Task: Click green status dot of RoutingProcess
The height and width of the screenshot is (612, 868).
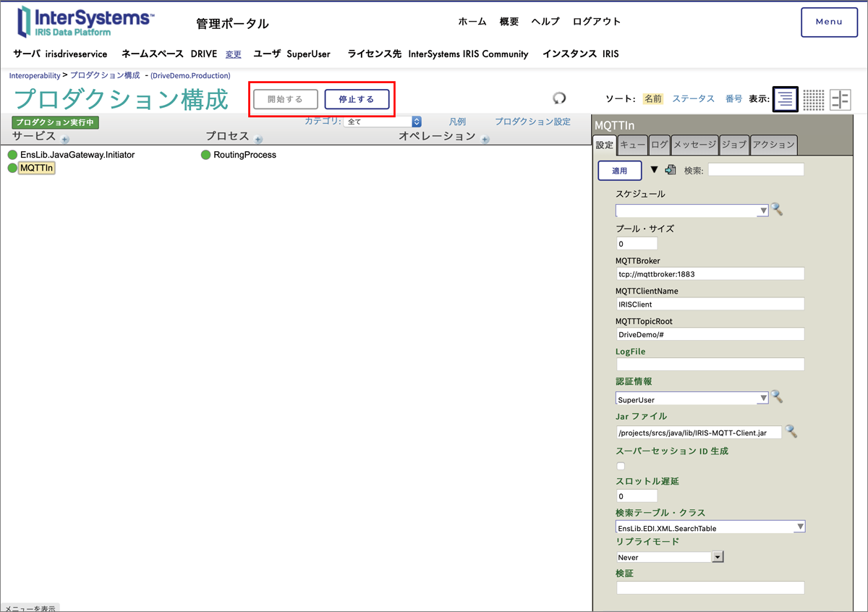Action: 206,155
